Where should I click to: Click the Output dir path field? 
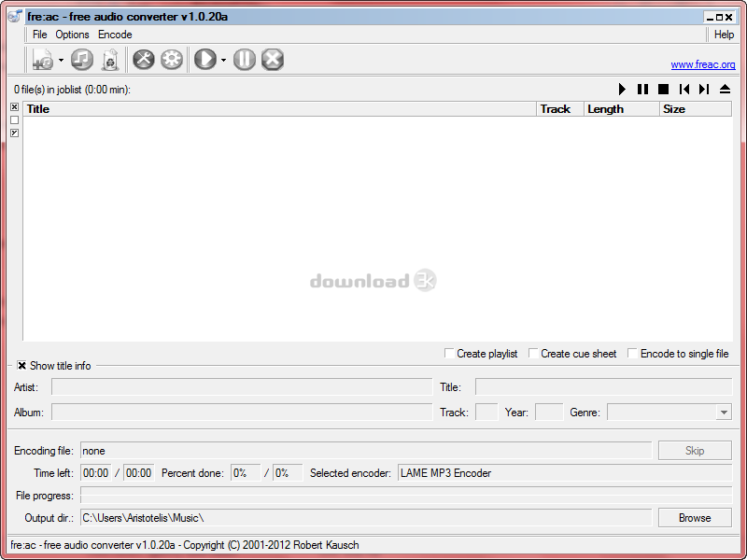tap(366, 518)
